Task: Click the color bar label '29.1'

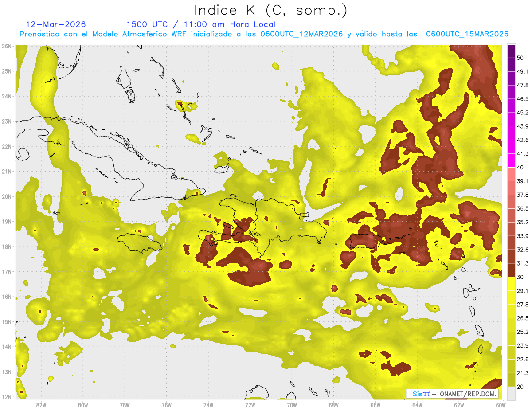Action: [523, 291]
